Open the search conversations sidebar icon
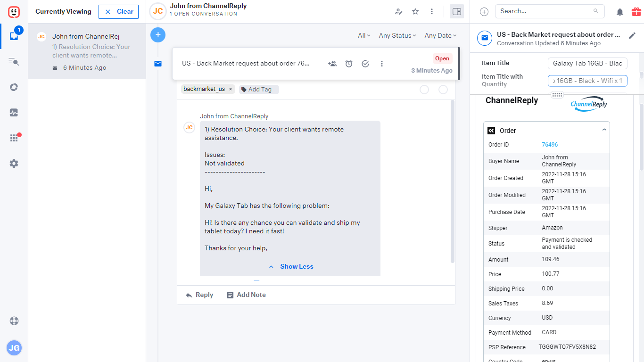The image size is (644, 362). tap(14, 61)
